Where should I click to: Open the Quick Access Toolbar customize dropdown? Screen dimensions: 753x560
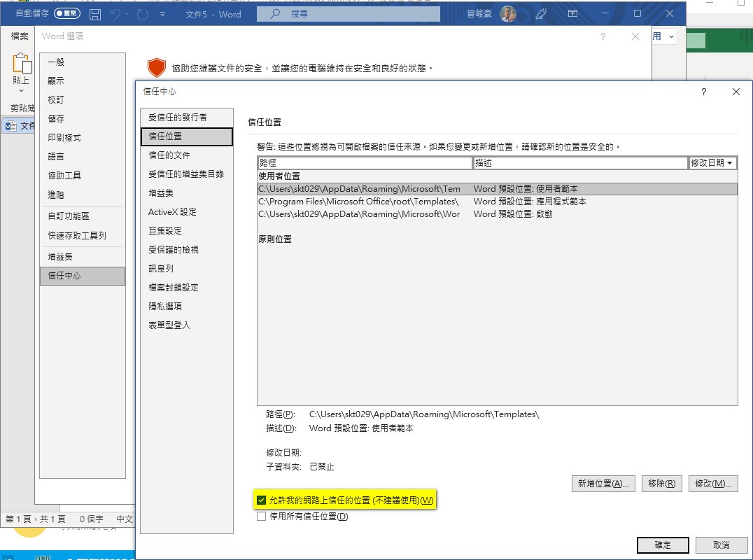pyautogui.click(x=163, y=14)
